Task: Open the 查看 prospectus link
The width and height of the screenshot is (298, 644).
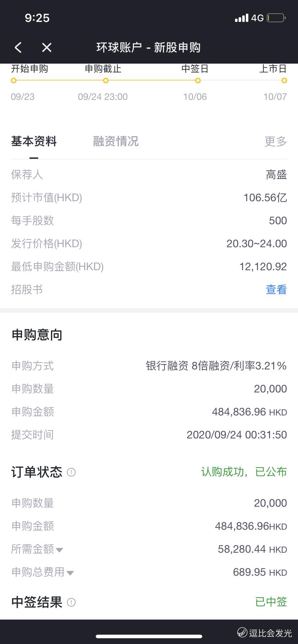Action: tap(276, 289)
